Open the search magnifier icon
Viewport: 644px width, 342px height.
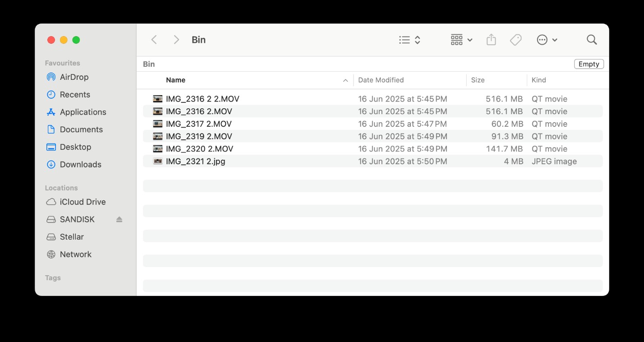click(x=592, y=40)
